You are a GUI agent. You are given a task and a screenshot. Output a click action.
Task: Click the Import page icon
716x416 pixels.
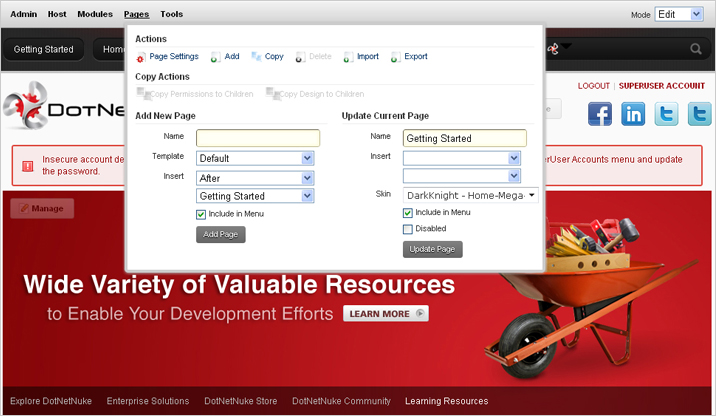click(x=348, y=57)
